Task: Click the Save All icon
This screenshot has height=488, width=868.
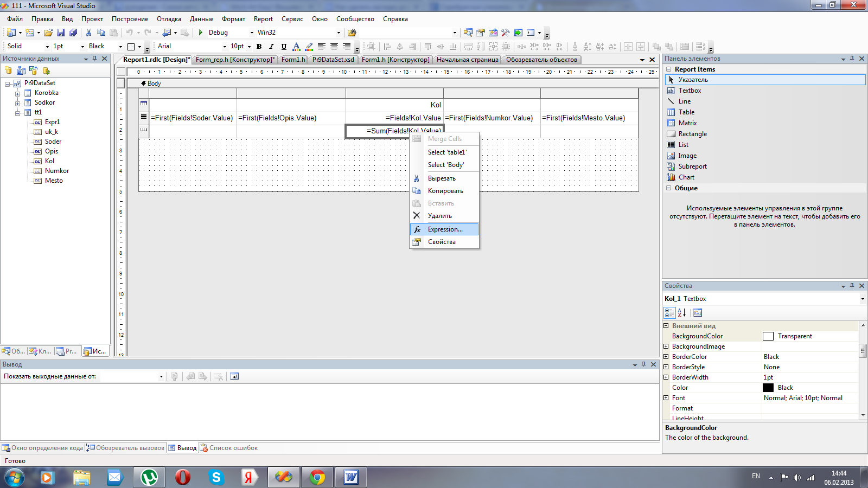Action: pyautogui.click(x=73, y=33)
